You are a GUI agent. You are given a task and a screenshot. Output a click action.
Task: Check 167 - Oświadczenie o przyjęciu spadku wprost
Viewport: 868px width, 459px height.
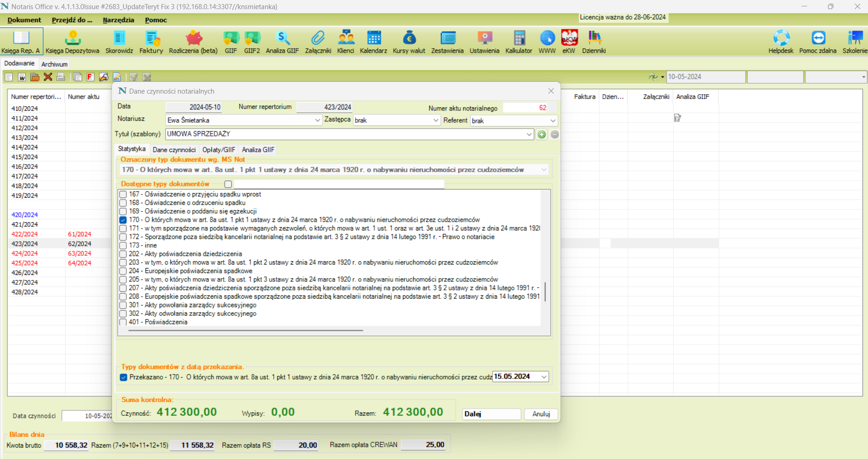pyautogui.click(x=123, y=195)
